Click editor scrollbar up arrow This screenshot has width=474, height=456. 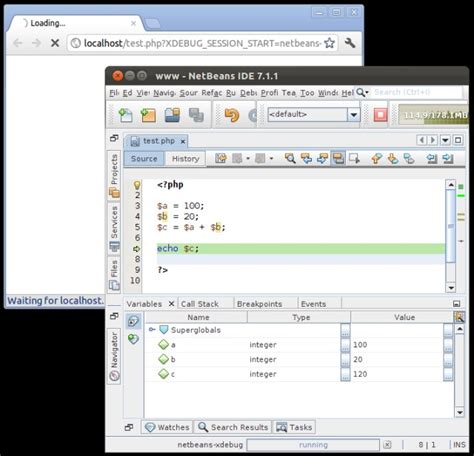pos(451,184)
